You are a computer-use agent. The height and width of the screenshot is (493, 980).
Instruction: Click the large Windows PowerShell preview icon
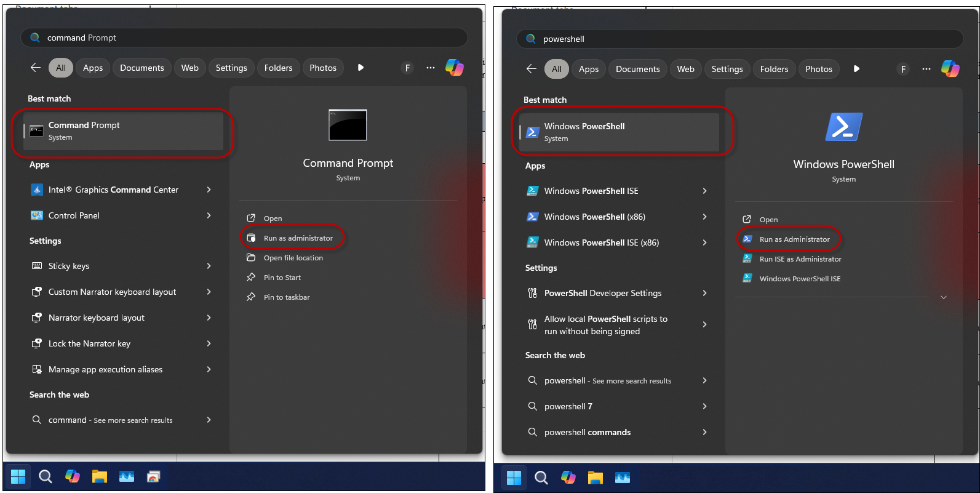point(843,127)
